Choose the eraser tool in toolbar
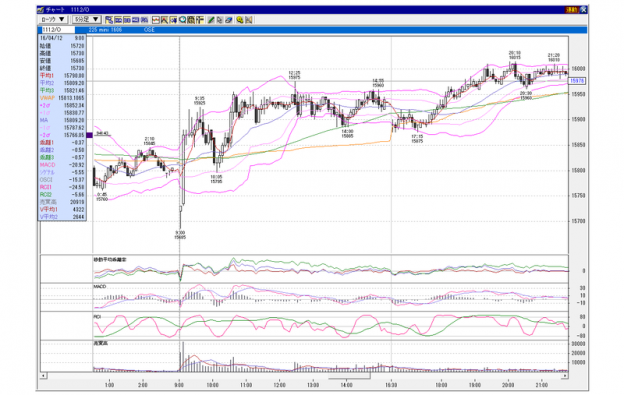The width and height of the screenshot is (624, 395). [229, 19]
